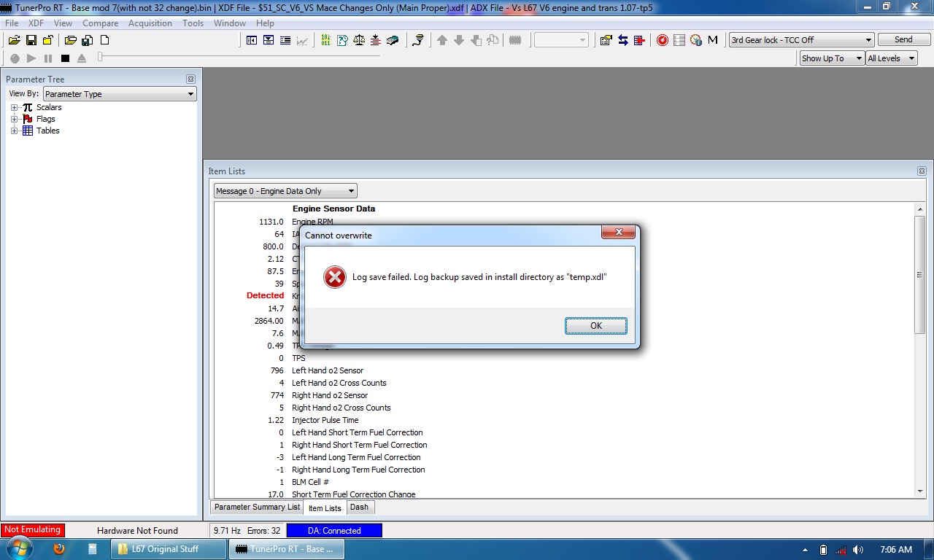The image size is (934, 560).
Task: Click the green binary 101/011 icon
Action: 325,40
